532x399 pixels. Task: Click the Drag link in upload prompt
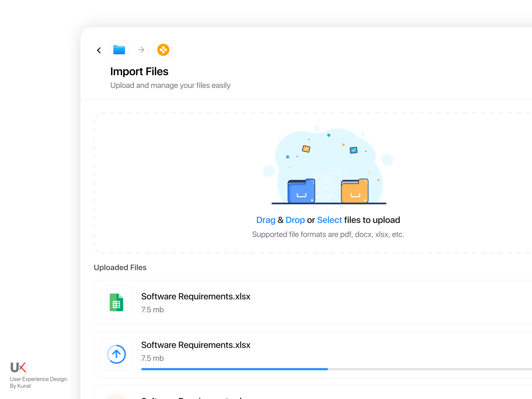point(266,220)
